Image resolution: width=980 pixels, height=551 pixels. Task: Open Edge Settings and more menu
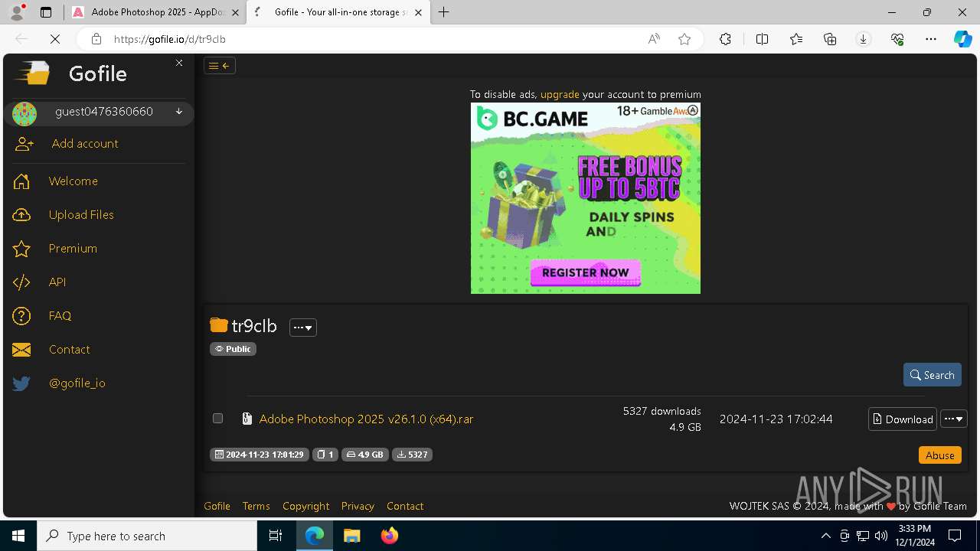[x=931, y=39]
